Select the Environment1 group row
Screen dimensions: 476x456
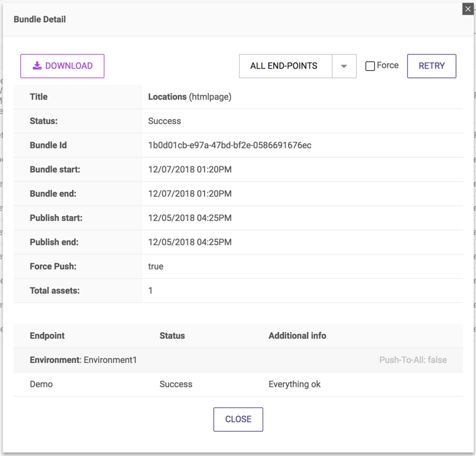click(83, 360)
